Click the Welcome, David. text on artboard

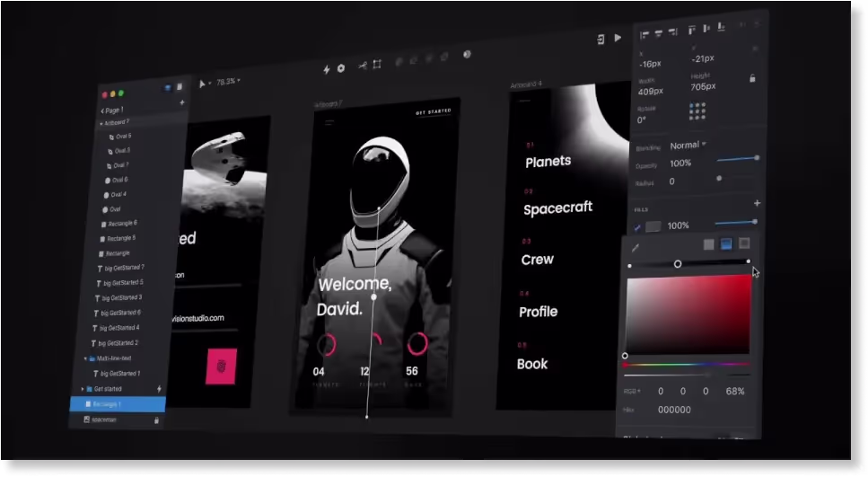point(355,296)
